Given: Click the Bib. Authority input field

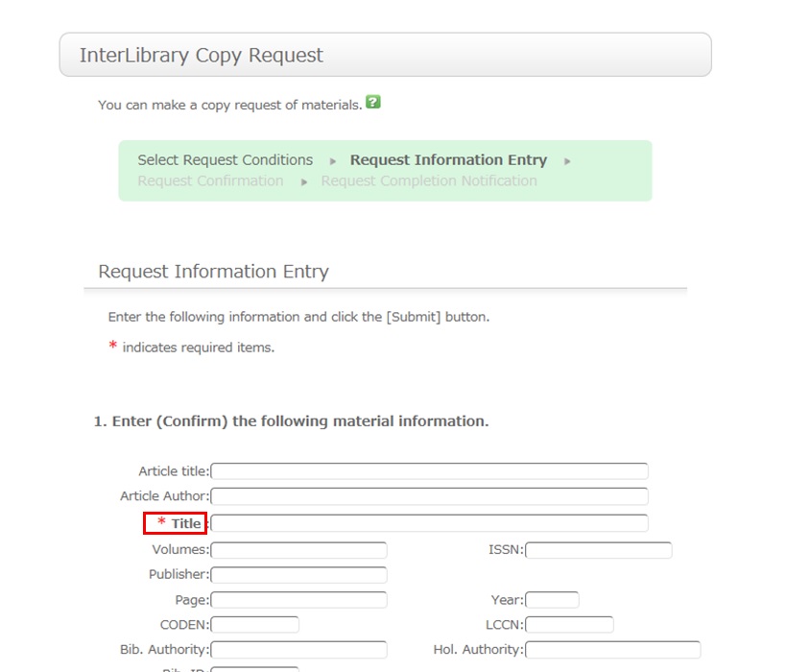Looking at the screenshot, I should pyautogui.click(x=298, y=650).
